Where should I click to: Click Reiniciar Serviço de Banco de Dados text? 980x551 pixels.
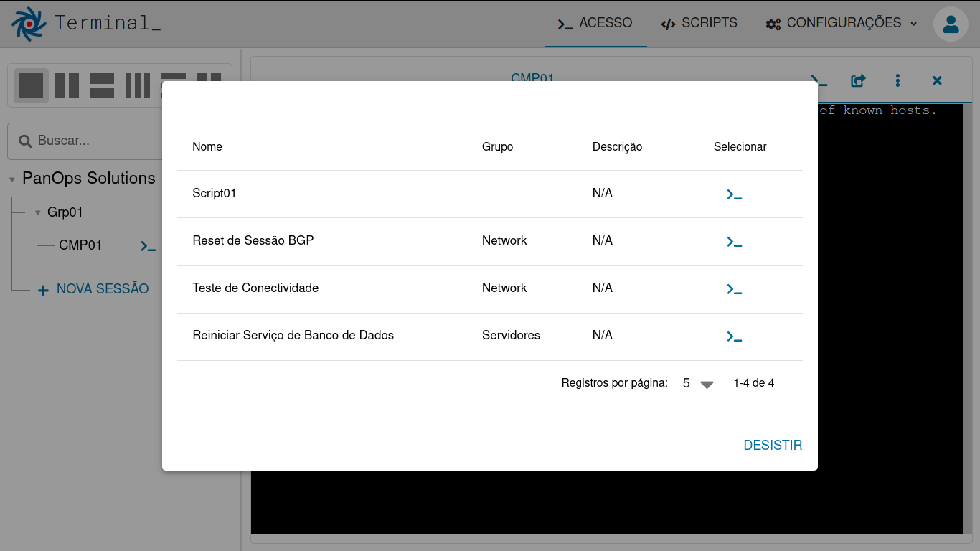293,335
